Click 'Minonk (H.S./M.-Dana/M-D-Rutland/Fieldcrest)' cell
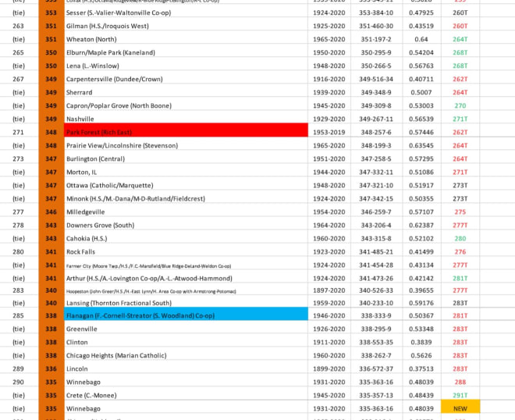515x420 pixels. click(186, 199)
